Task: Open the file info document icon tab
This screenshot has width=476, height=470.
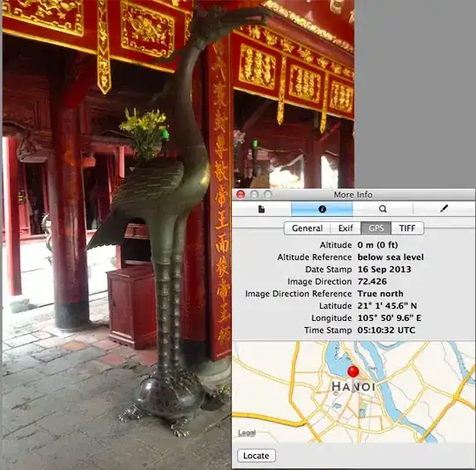Action: click(262, 209)
